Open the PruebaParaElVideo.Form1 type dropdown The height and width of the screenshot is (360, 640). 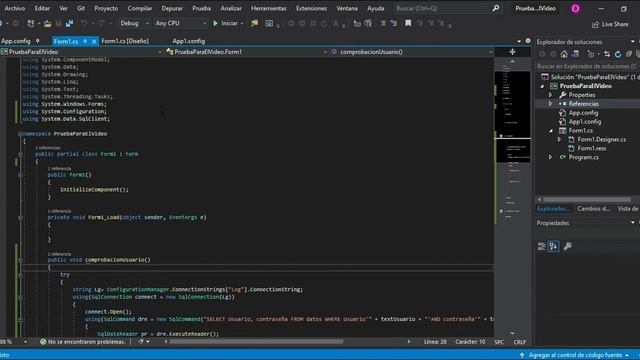tap(247, 52)
